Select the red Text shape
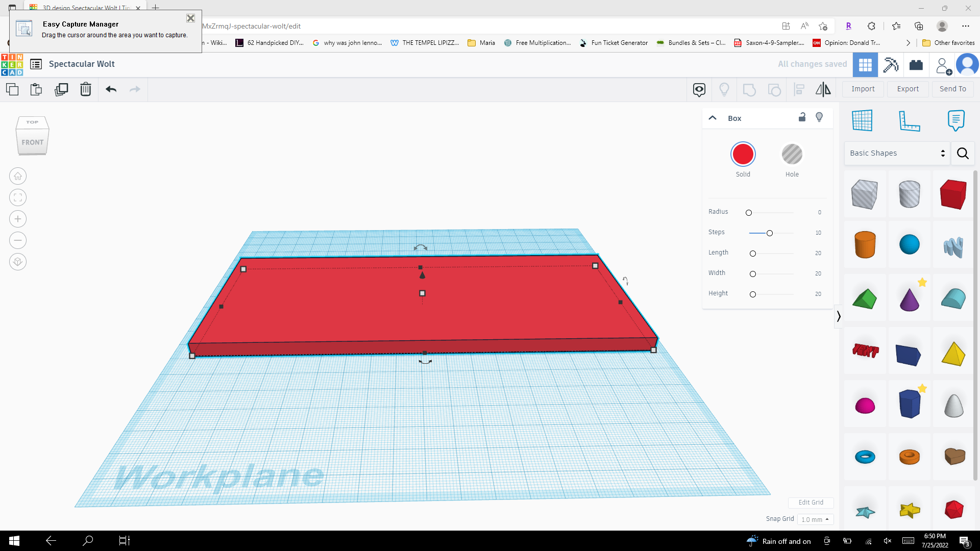 (865, 350)
